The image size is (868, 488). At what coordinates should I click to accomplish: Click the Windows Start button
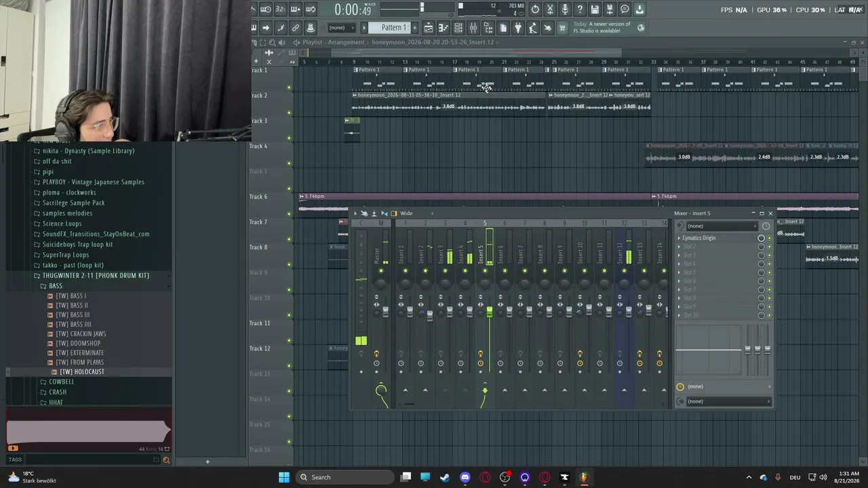click(284, 477)
